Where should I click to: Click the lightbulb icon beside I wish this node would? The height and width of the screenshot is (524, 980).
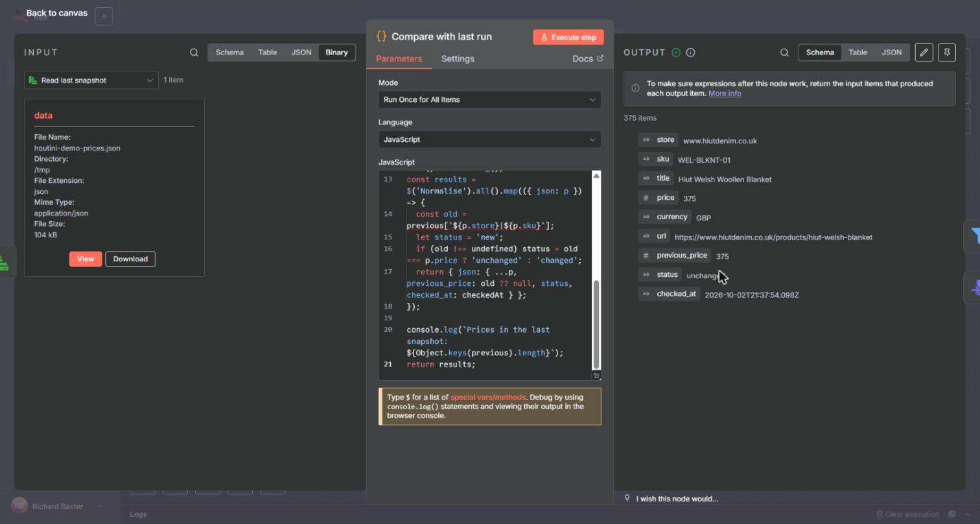coord(627,498)
